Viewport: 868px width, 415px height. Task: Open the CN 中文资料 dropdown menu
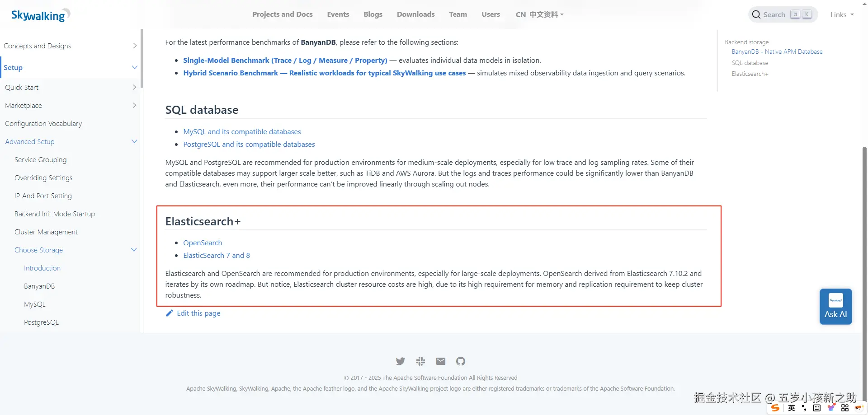pyautogui.click(x=539, y=14)
